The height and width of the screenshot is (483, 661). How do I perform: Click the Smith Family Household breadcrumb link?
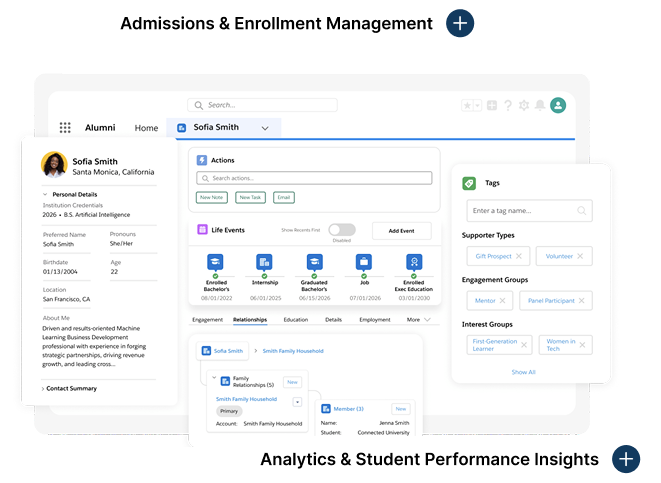(293, 351)
